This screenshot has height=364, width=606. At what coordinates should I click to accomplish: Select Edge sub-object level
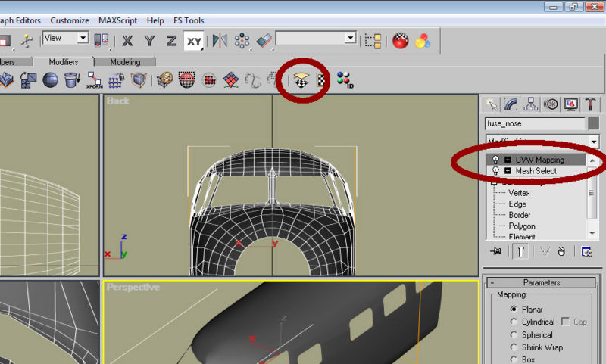pyautogui.click(x=517, y=204)
